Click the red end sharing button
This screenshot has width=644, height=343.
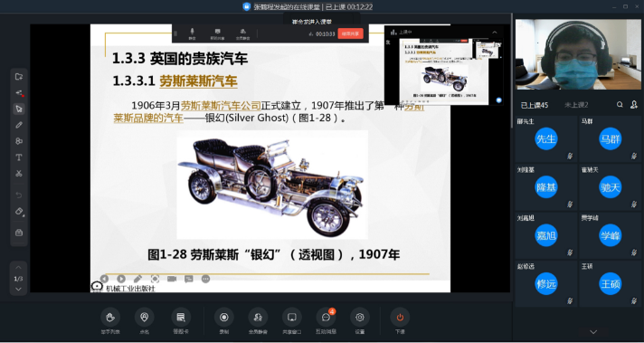click(350, 33)
